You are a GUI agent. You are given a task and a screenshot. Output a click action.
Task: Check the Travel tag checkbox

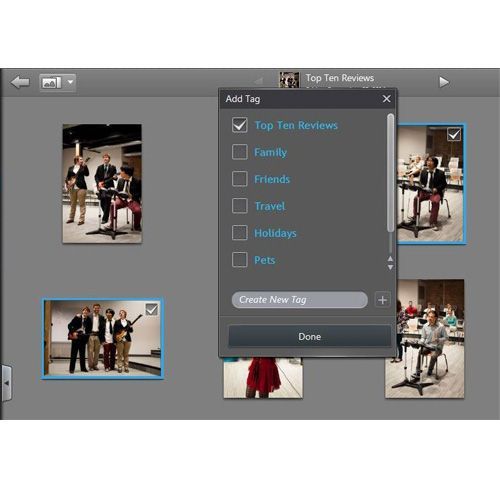click(x=240, y=206)
